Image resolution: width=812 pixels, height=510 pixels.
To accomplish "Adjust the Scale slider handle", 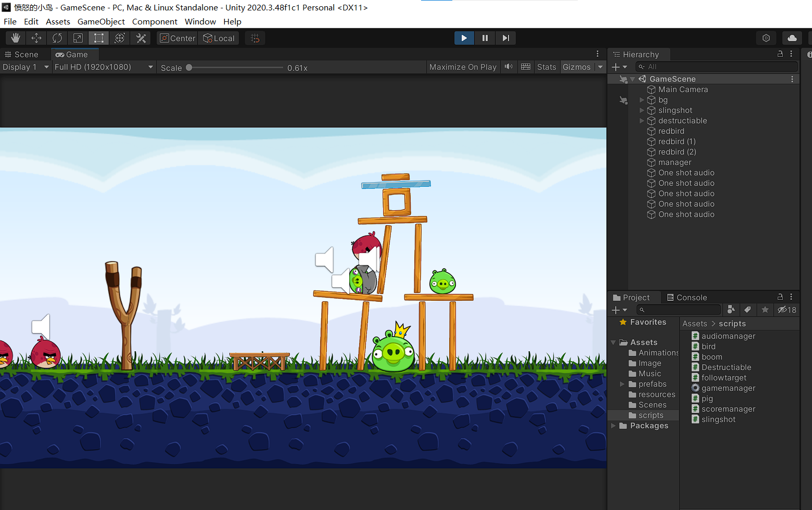I will [x=189, y=67].
